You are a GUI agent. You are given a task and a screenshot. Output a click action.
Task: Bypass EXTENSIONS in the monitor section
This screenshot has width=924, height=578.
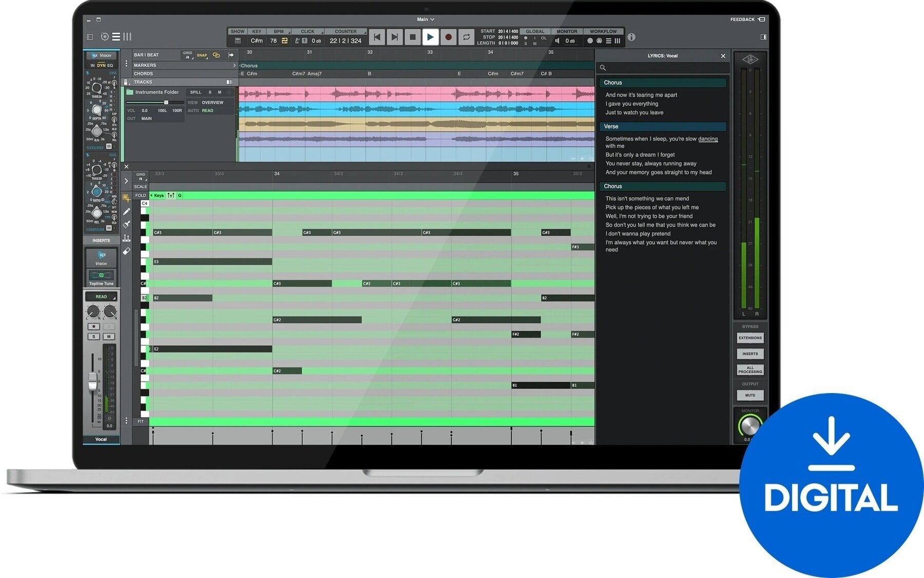750,338
